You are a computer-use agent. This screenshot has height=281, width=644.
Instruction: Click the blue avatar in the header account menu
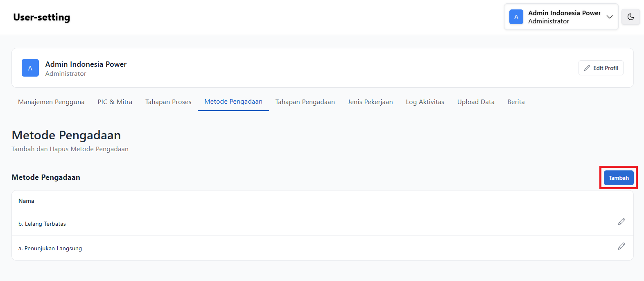(x=516, y=17)
